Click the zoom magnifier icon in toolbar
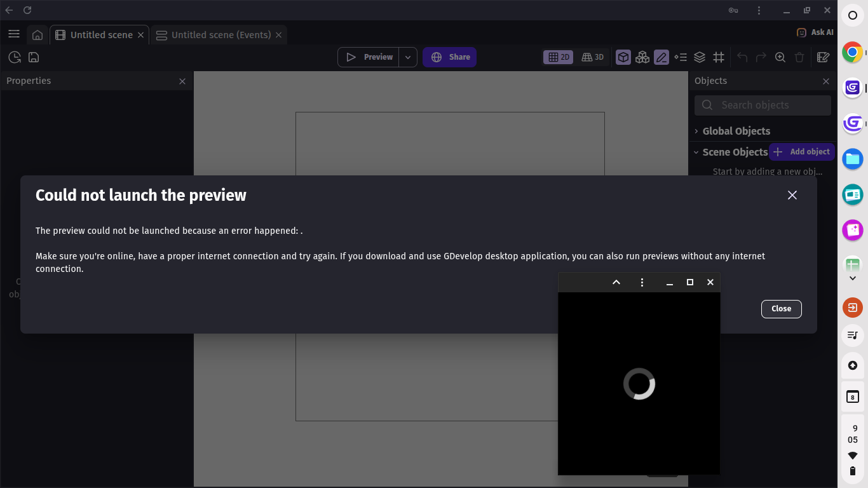 coord(780,57)
